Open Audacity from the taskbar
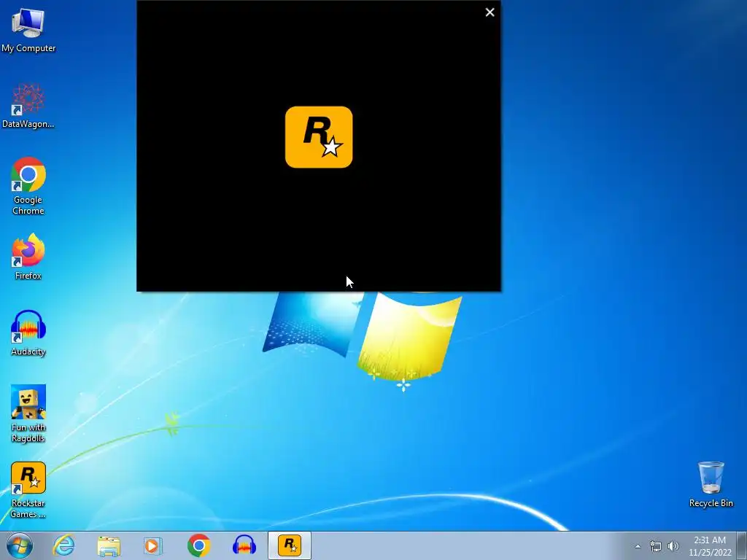 point(244,545)
